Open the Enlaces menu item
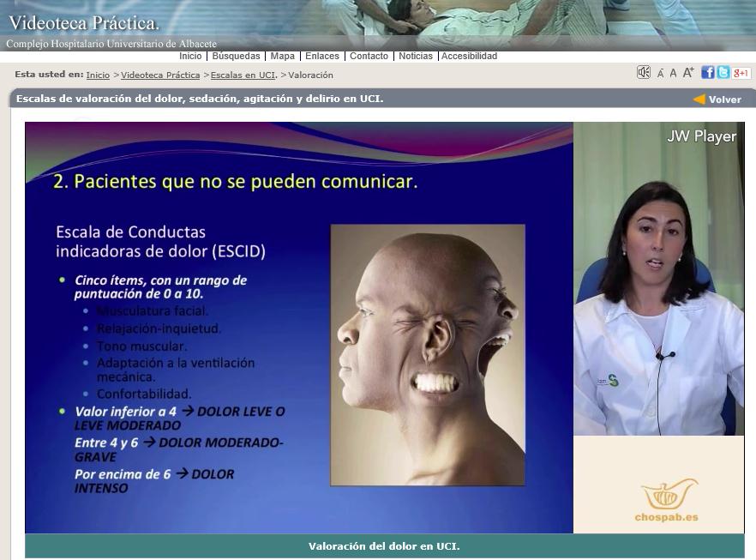Viewport: 756px width, 560px height. coord(322,57)
